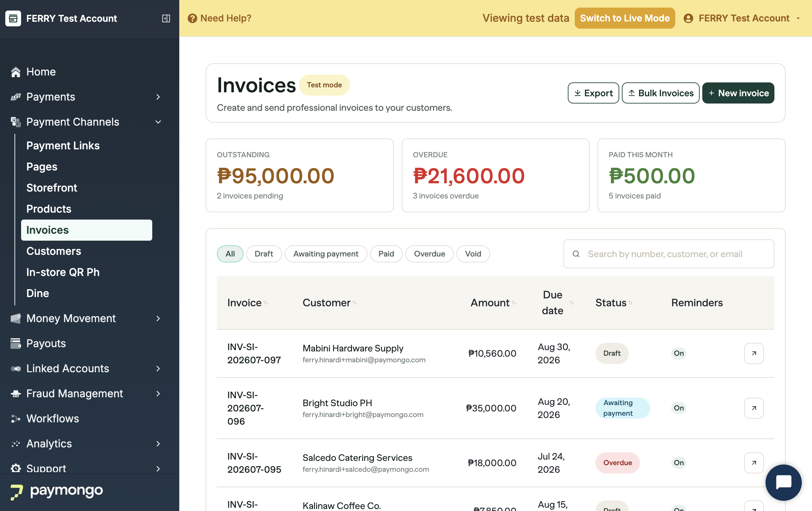Open the Storefront page

coord(52,188)
